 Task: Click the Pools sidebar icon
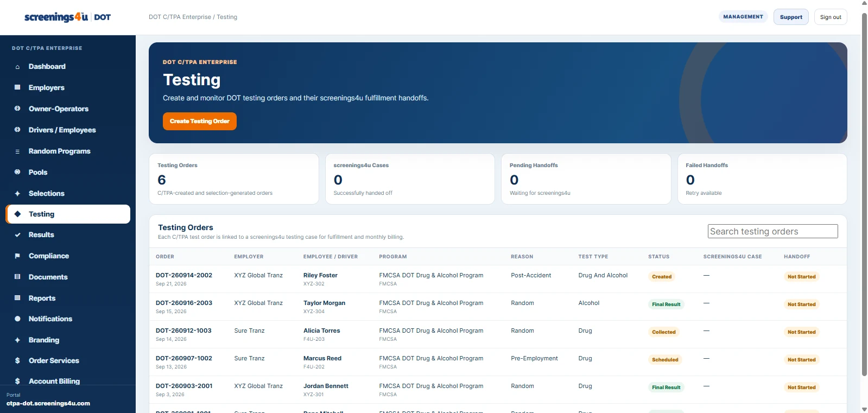point(17,172)
